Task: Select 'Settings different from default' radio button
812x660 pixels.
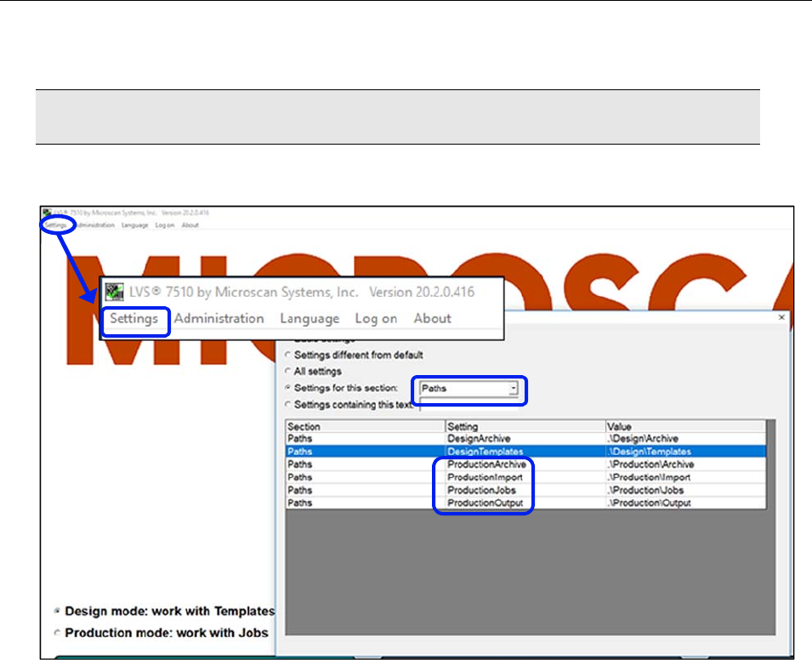Action: pyautogui.click(x=288, y=355)
